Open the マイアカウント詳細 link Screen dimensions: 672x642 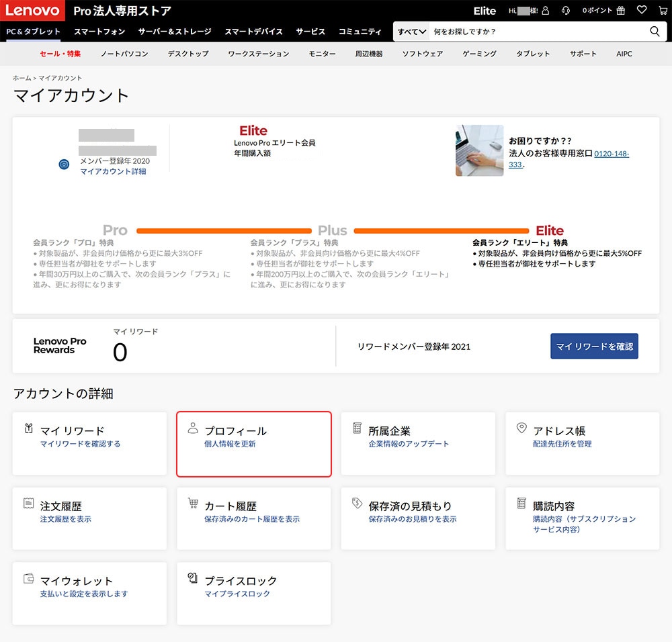(x=113, y=171)
